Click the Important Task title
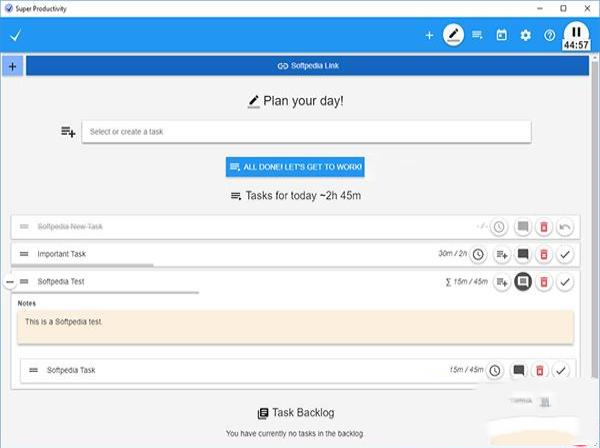600x448 pixels. [62, 254]
